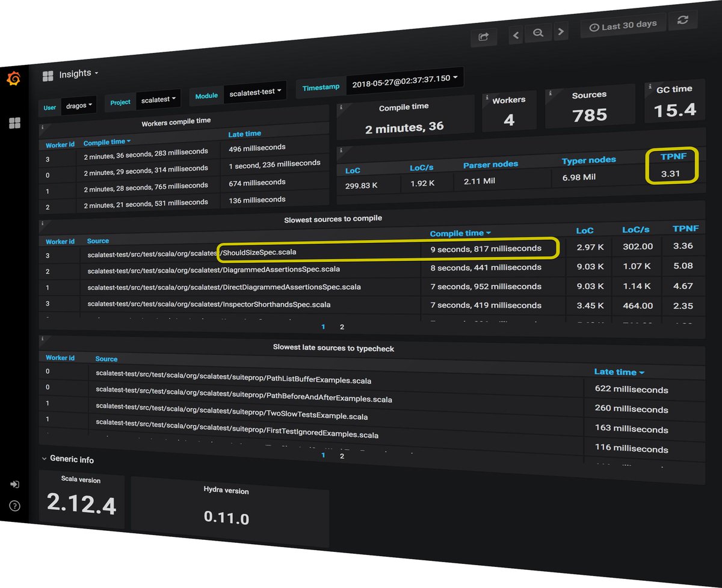This screenshot has width=722, height=588.
Task: Sort workers table by Worker id header
Action: pyautogui.click(x=59, y=145)
